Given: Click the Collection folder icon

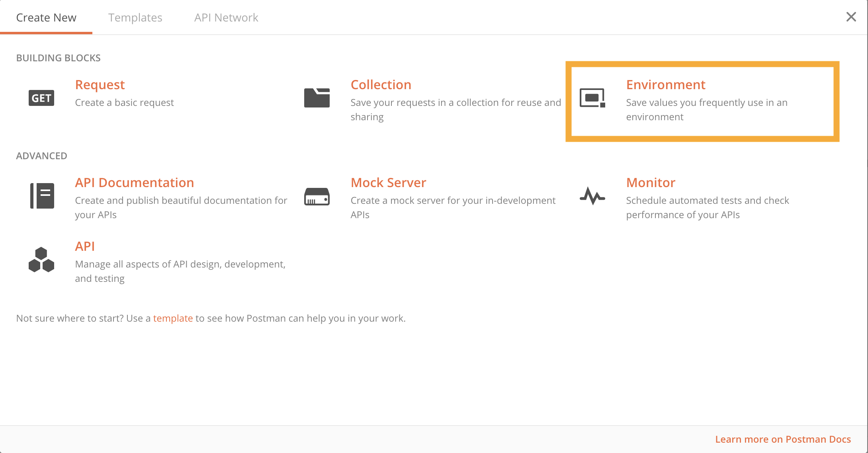Looking at the screenshot, I should [317, 98].
